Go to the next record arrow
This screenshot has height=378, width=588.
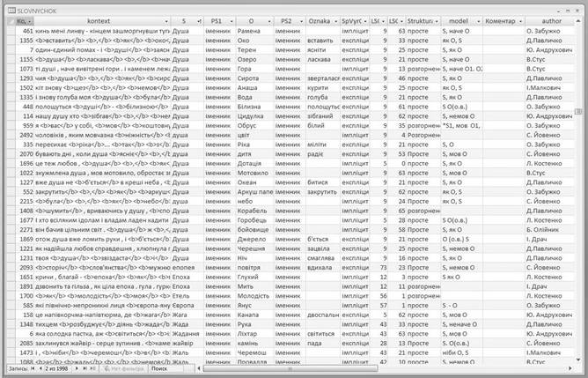coord(77,368)
